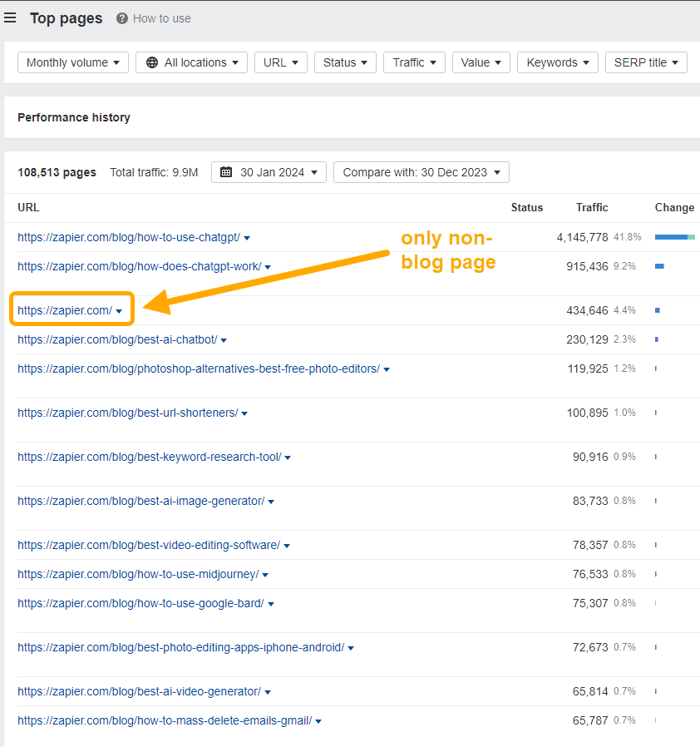Click the globe icon in All locations filter
Image resolution: width=700 pixels, height=747 pixels.
pos(151,62)
